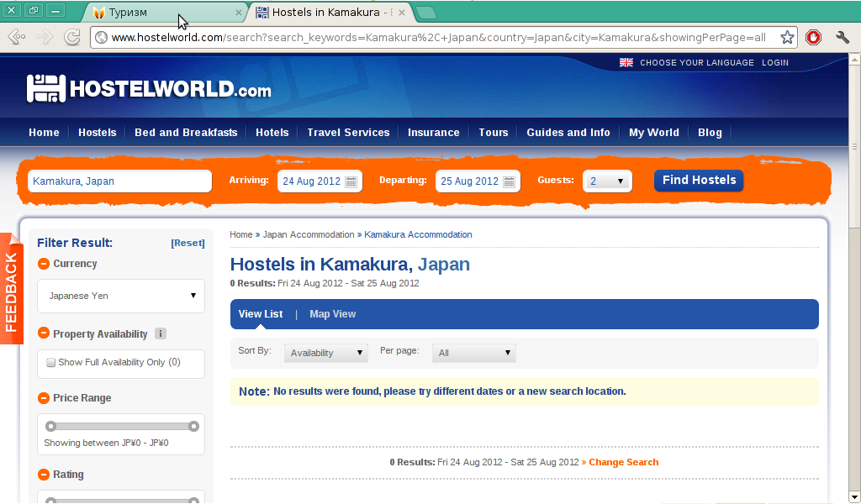The image size is (861, 504).
Task: Switch to Map View
Action: point(333,314)
